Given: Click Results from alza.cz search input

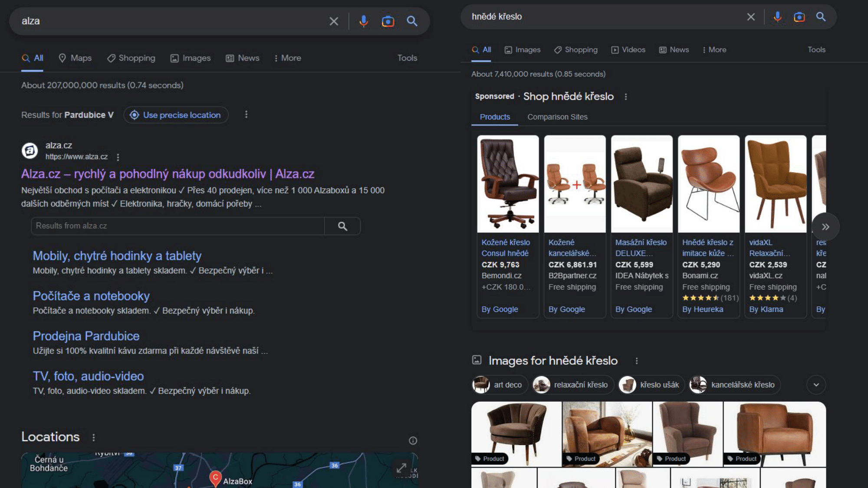Looking at the screenshot, I should tap(178, 226).
